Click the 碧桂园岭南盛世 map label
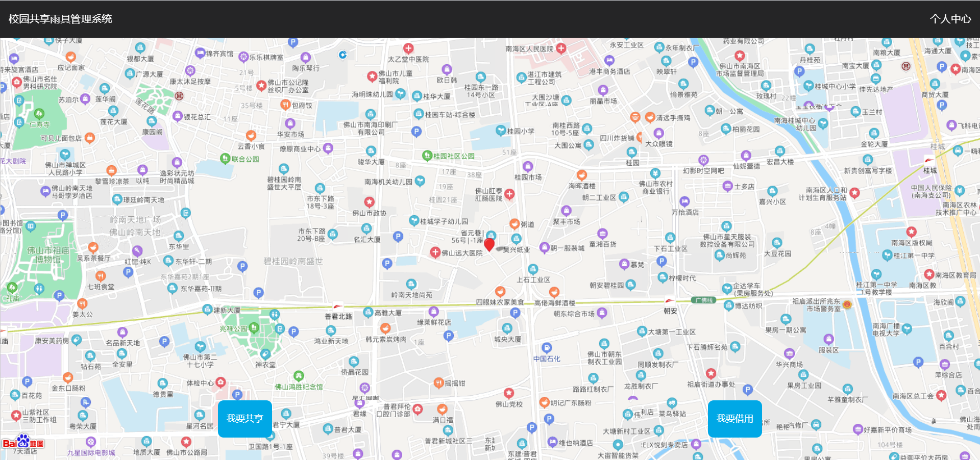 tap(293, 261)
